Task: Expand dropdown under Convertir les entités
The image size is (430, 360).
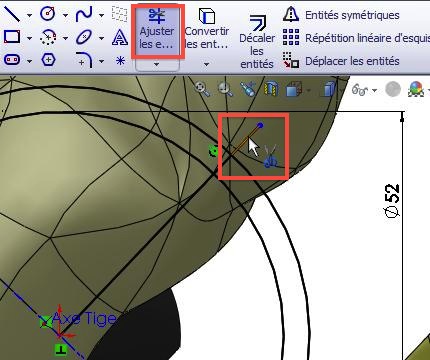Action: click(206, 64)
